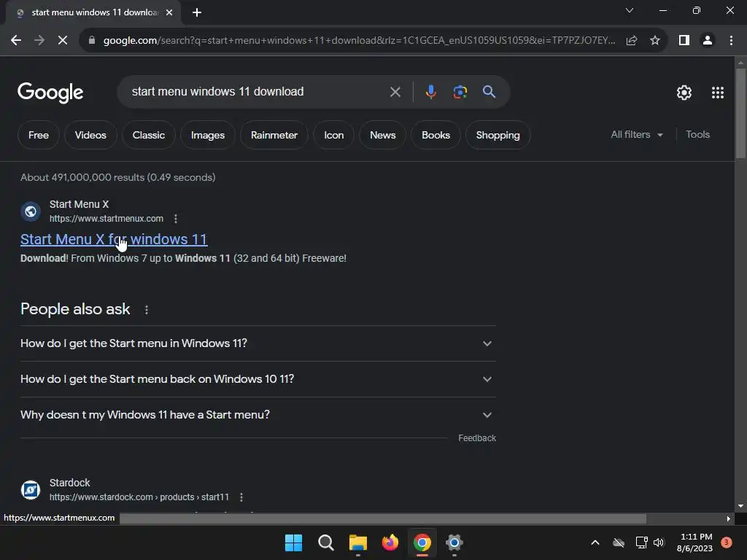This screenshot has width=747, height=560.
Task: Switch to the Shopping results
Action: click(498, 135)
